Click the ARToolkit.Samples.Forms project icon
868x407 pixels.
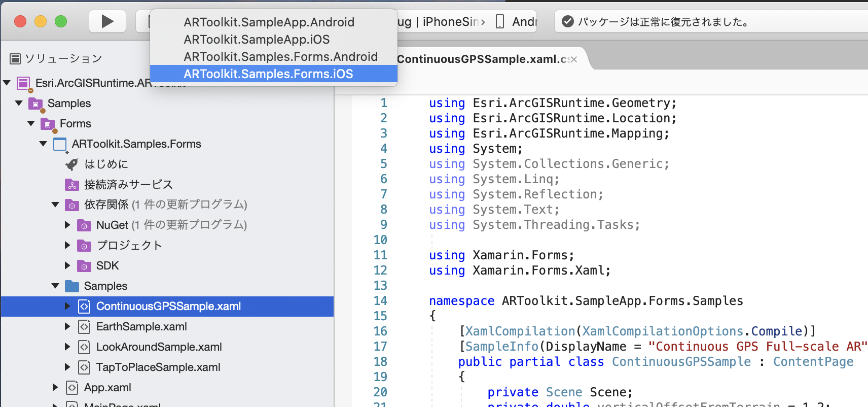60,144
